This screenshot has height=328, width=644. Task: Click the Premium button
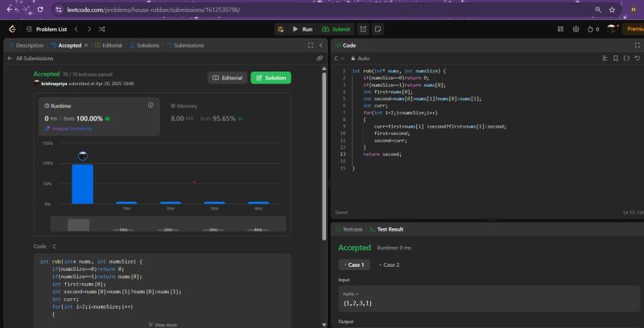(x=634, y=29)
